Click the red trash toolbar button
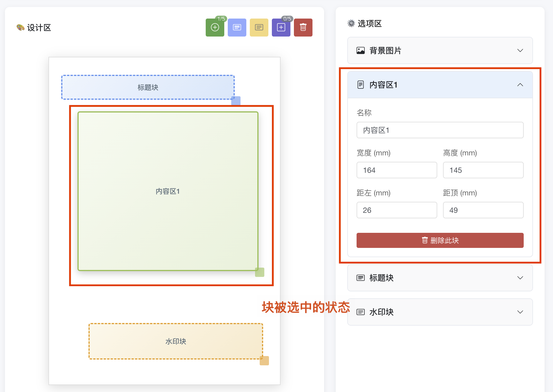This screenshot has width=553, height=392. (x=303, y=28)
